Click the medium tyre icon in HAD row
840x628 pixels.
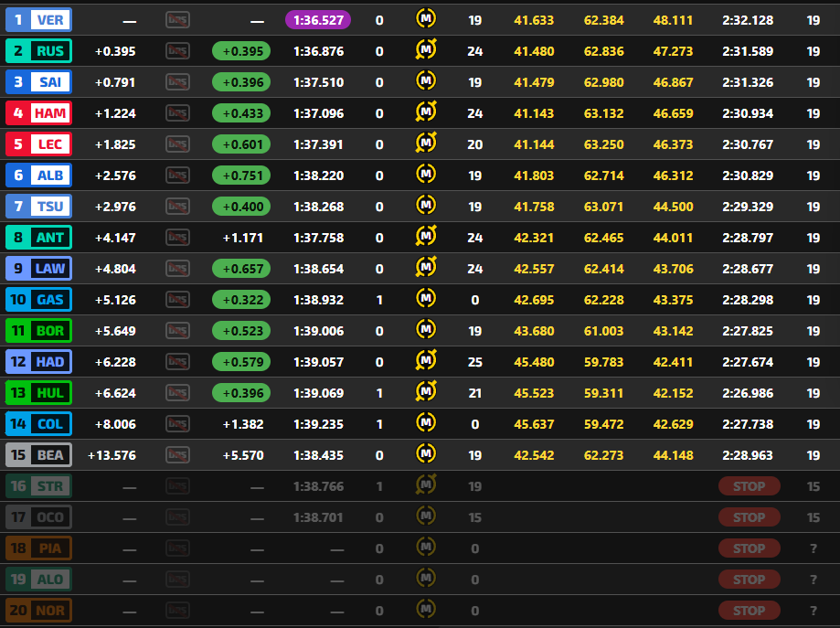click(x=426, y=361)
